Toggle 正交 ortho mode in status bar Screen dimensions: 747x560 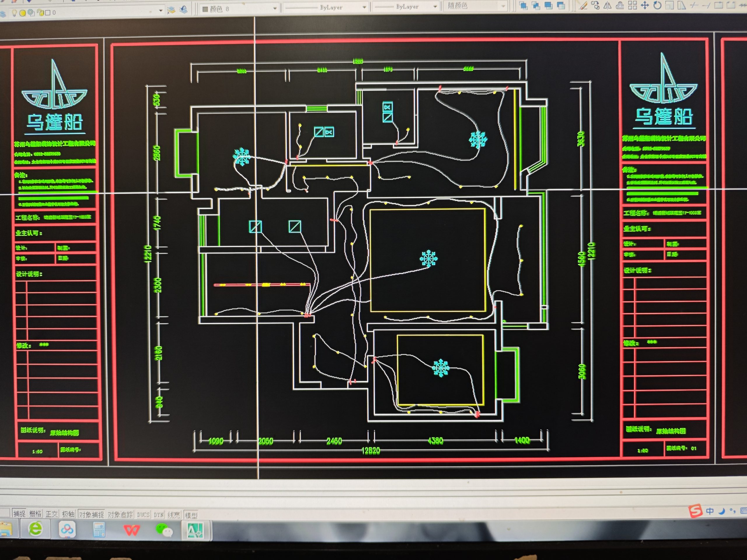(52, 514)
